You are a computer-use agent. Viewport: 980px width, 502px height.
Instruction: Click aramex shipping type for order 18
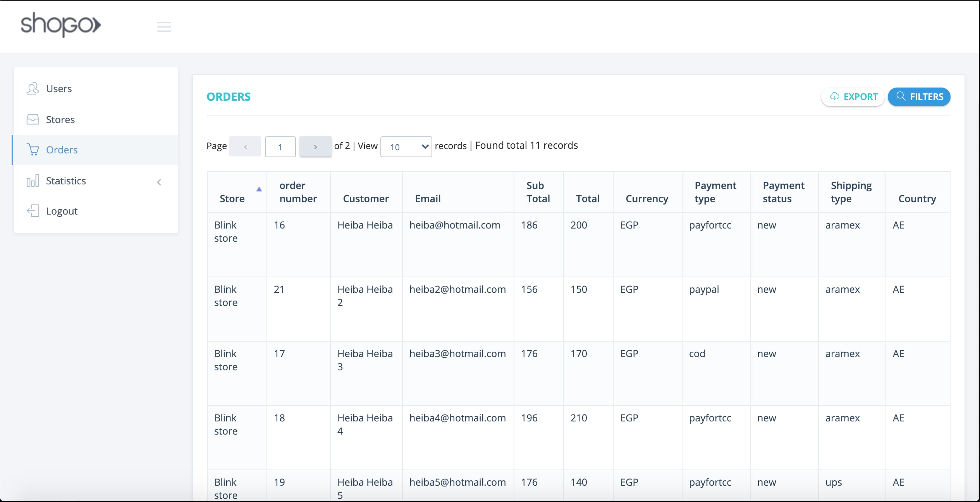pyautogui.click(x=842, y=418)
